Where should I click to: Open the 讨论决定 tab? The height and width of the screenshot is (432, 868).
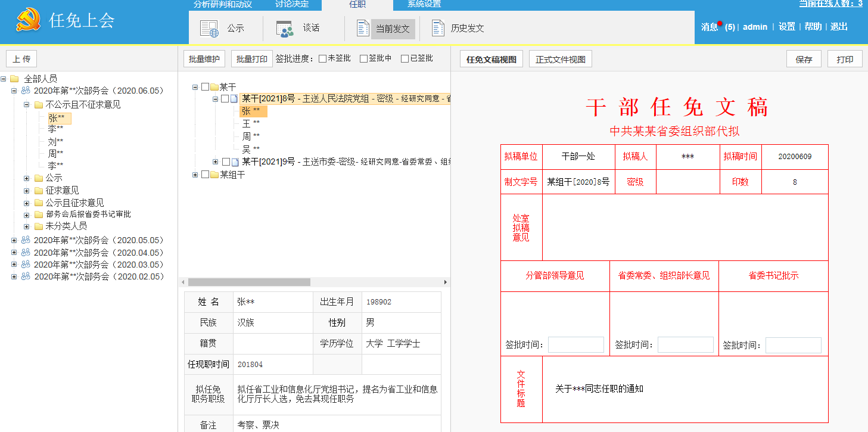(x=291, y=5)
